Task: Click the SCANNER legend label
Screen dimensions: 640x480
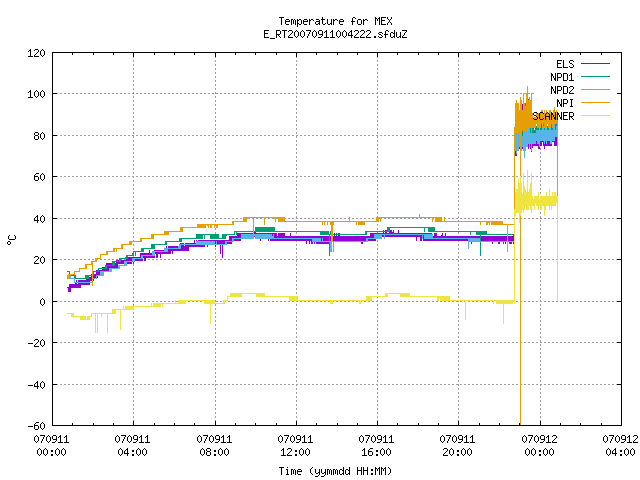Action: (x=553, y=116)
